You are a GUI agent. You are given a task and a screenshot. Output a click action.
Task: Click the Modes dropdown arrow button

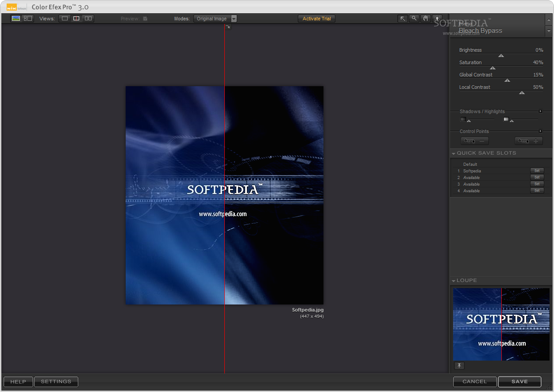pyautogui.click(x=234, y=19)
